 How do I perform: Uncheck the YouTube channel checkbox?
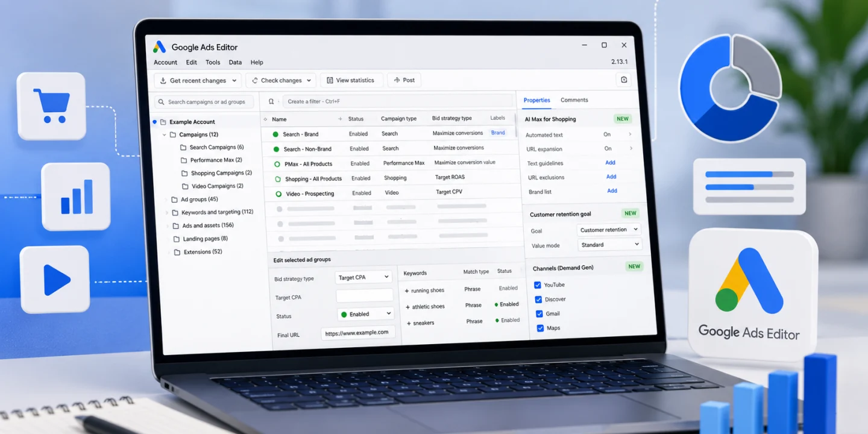(538, 285)
